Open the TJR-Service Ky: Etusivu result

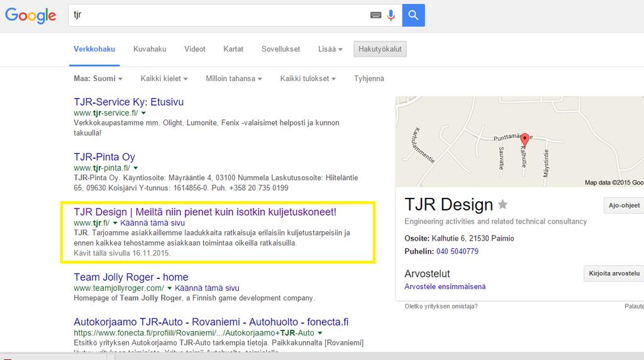(128, 102)
